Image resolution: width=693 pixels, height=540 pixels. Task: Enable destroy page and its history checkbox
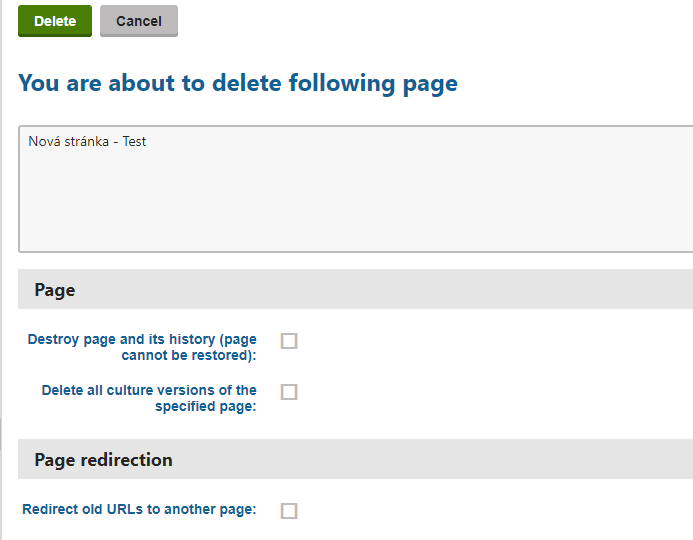pos(289,341)
